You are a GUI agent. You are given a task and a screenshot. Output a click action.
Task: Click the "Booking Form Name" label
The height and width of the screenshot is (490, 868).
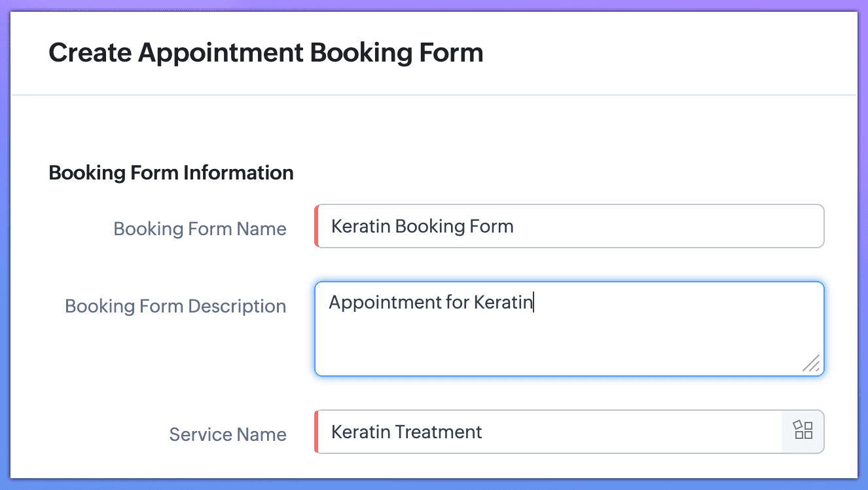[x=200, y=229]
